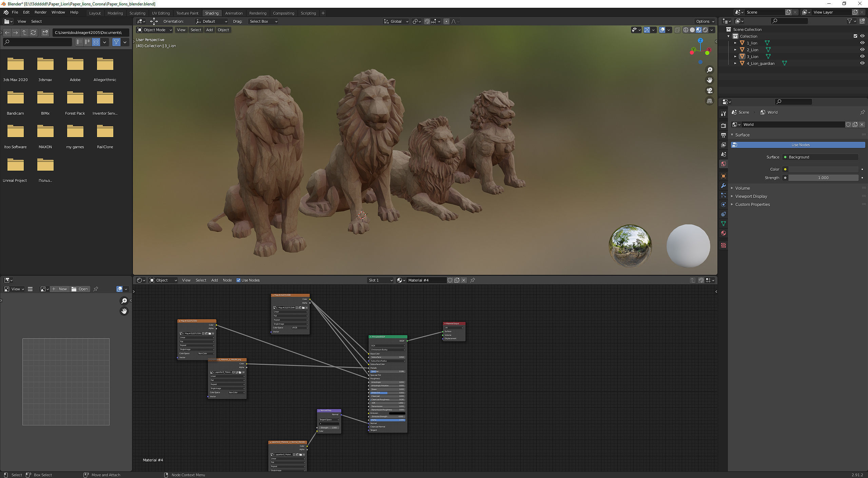868x478 pixels.
Task: Switch to solid viewport shading
Action: (692, 30)
